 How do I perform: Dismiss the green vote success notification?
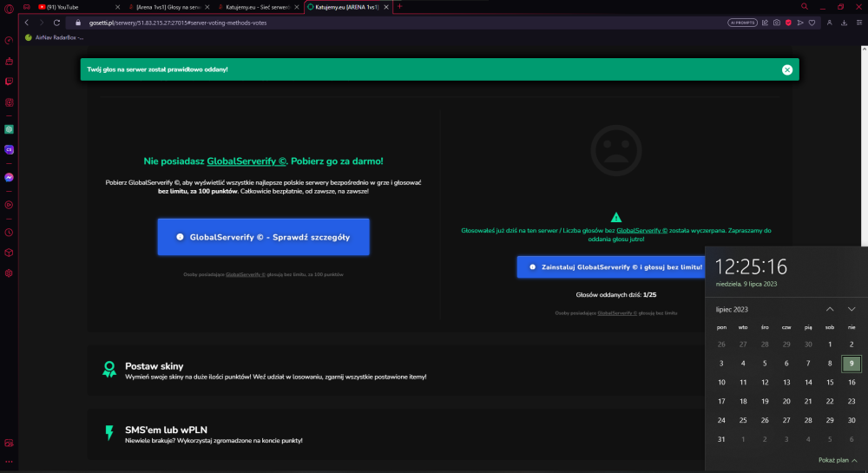[x=787, y=69]
